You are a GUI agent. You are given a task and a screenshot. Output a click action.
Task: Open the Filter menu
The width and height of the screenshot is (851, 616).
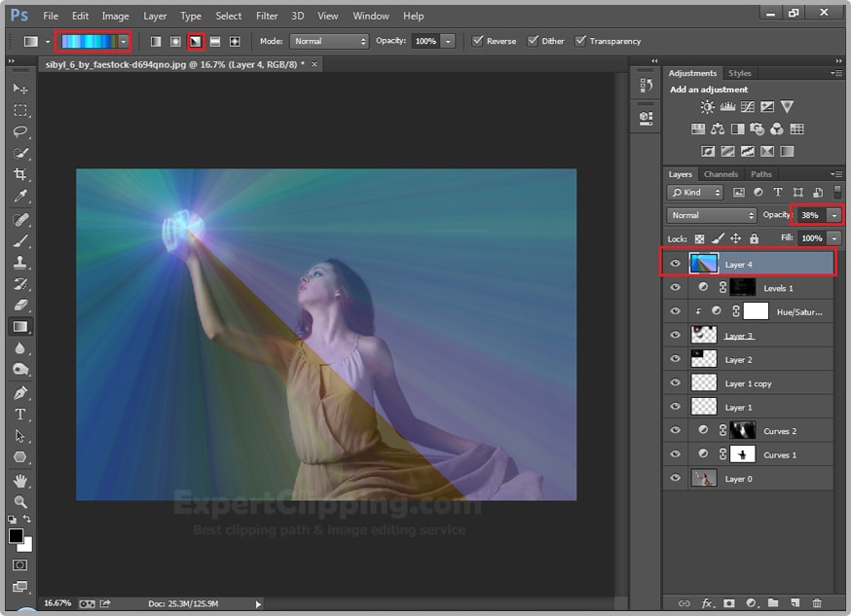(x=267, y=16)
